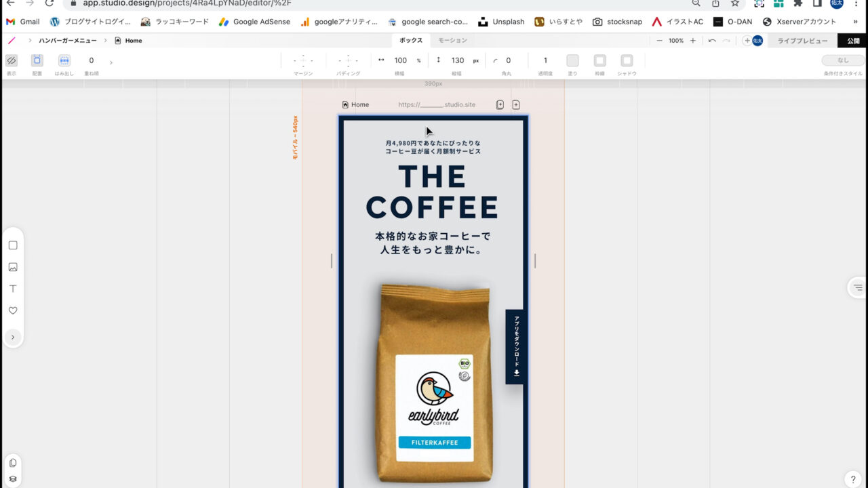Select the Image tool in left panel

click(x=13, y=267)
